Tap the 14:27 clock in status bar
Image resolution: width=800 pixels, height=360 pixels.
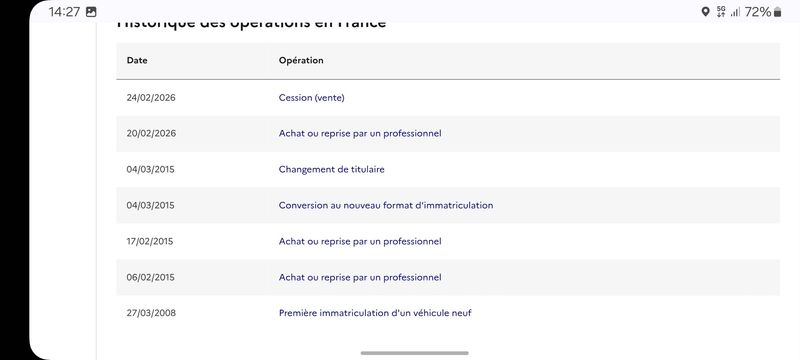64,12
